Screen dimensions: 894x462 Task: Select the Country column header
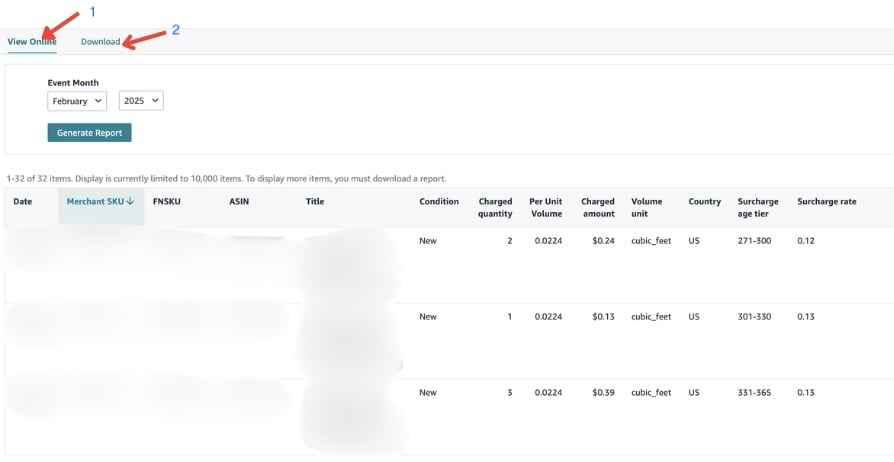point(704,202)
